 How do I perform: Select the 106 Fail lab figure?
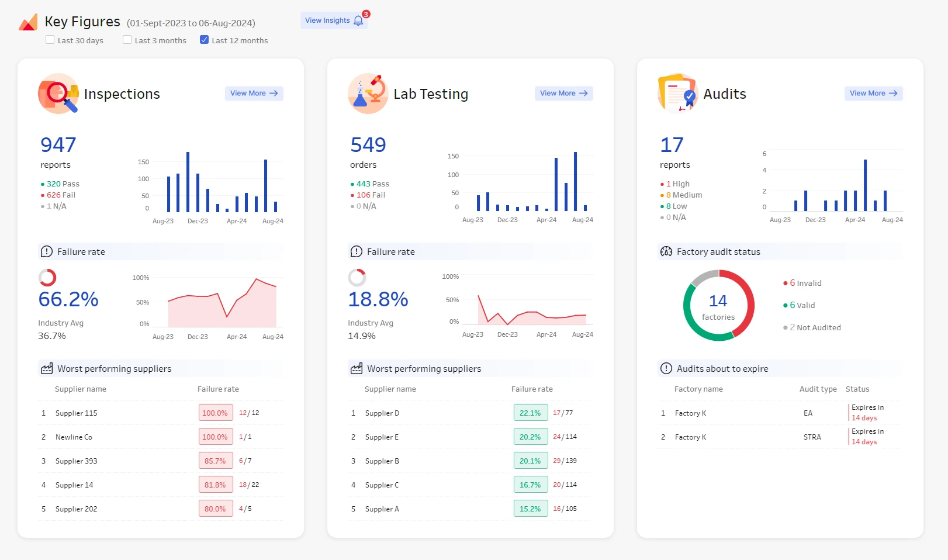coord(368,195)
